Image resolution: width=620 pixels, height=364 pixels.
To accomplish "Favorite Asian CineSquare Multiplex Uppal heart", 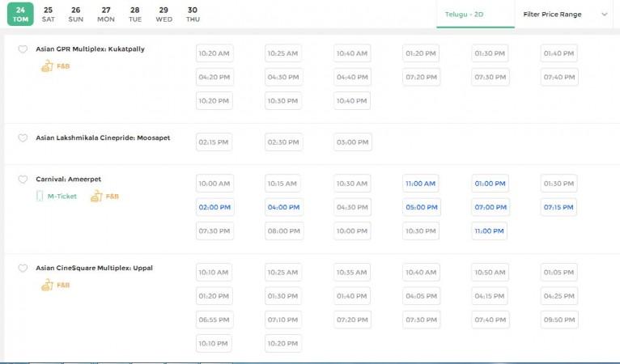I will click(23, 269).
